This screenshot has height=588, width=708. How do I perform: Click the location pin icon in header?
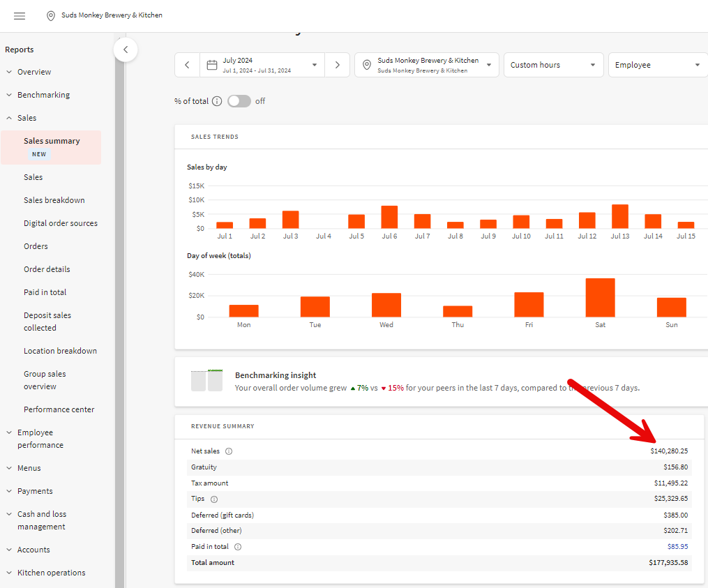[51, 16]
